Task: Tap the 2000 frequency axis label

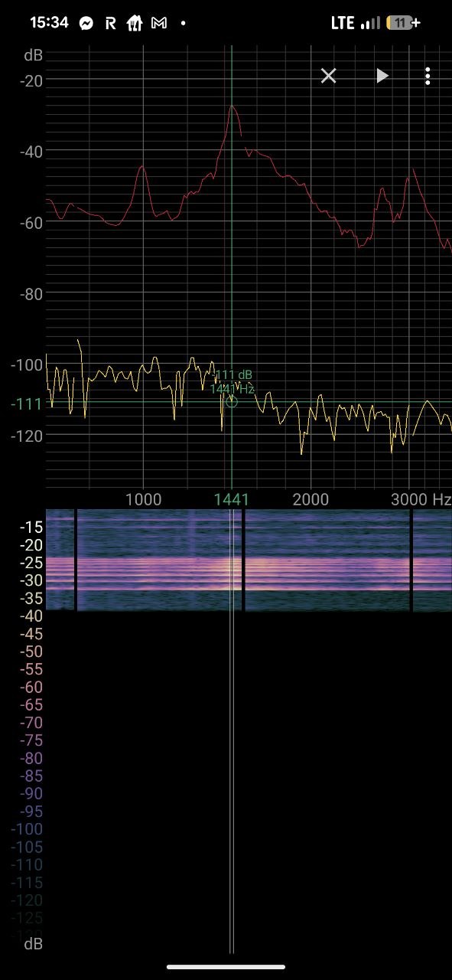Action: 311,499
